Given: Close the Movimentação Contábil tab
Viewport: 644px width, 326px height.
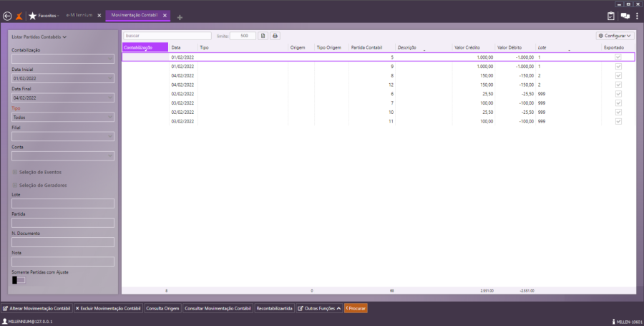Looking at the screenshot, I should point(165,16).
